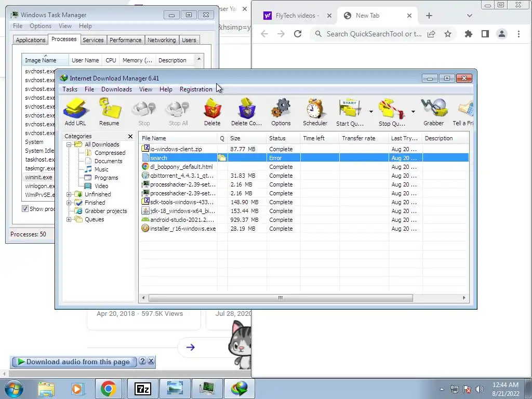Image resolution: width=532 pixels, height=399 pixels.
Task: Toggle Show processes checkbox in Task Manager
Action: click(x=25, y=209)
